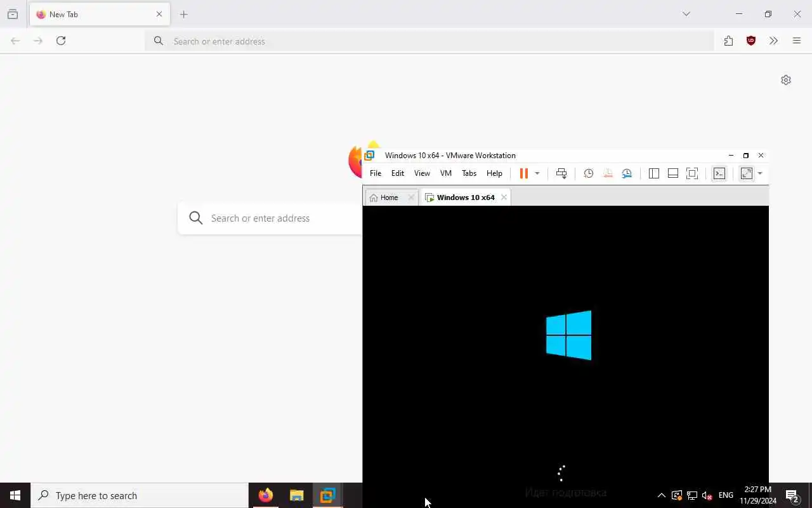812x508 pixels.
Task: Pause the VM with the orange pause button
Action: coord(524,173)
